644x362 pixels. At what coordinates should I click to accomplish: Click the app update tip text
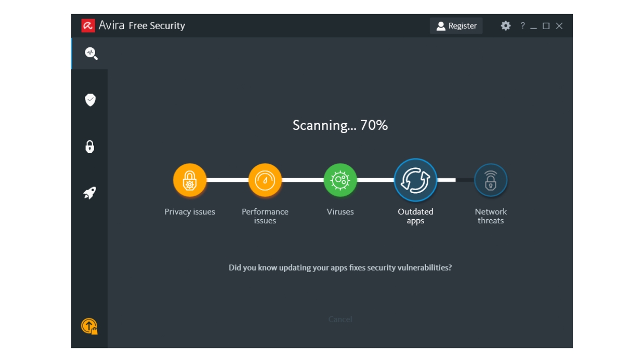tap(340, 267)
